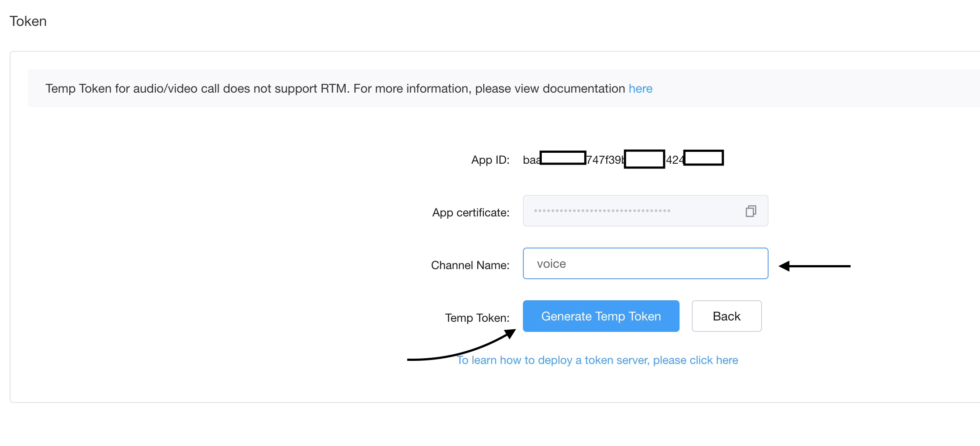Screen dimensions: 980x446
Task: Click the 'App ID:' label
Action: [x=490, y=160]
